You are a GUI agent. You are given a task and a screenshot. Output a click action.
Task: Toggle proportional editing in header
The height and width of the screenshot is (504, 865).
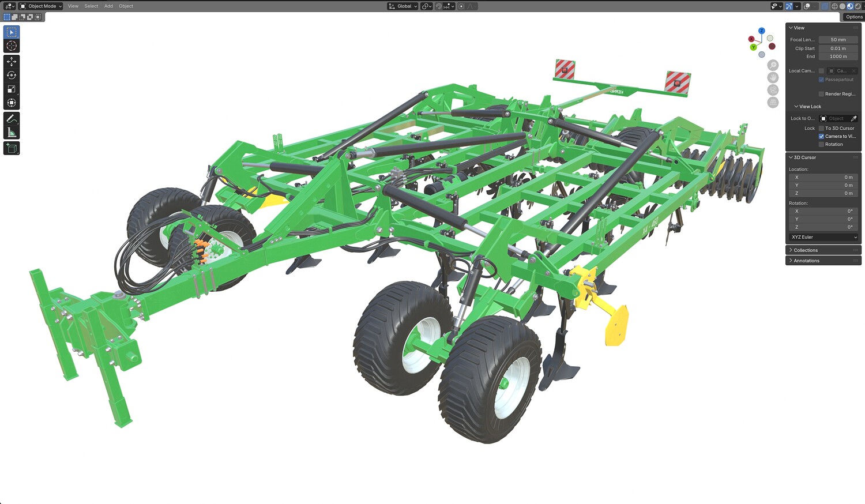461,6
